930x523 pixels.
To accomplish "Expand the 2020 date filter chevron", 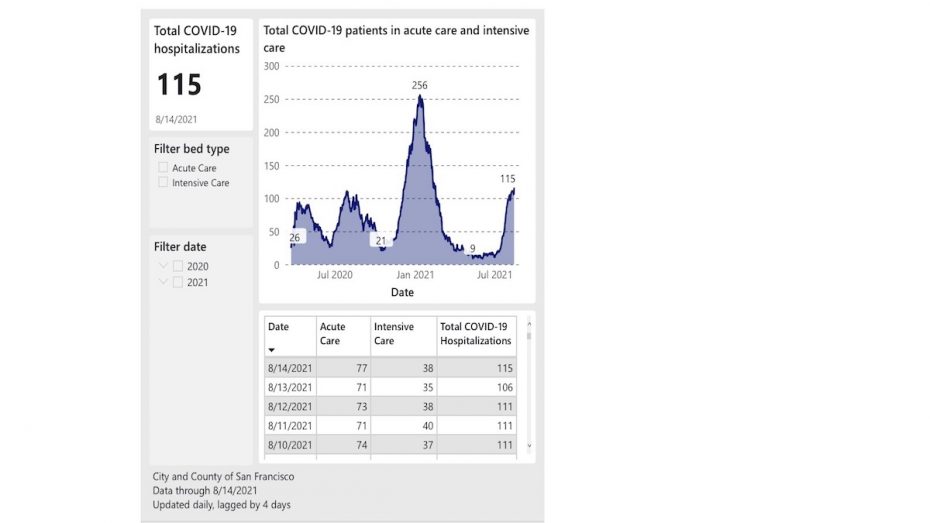I will click(x=163, y=266).
